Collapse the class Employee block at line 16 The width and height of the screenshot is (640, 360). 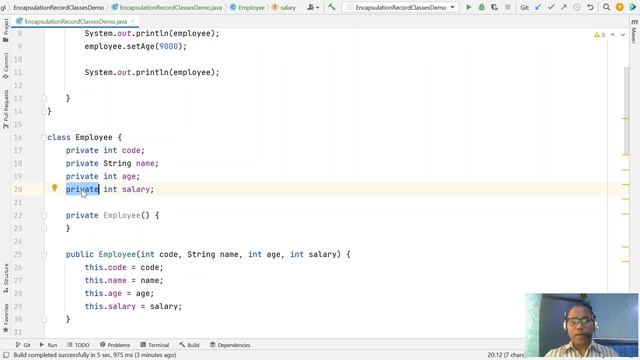pos(44,138)
